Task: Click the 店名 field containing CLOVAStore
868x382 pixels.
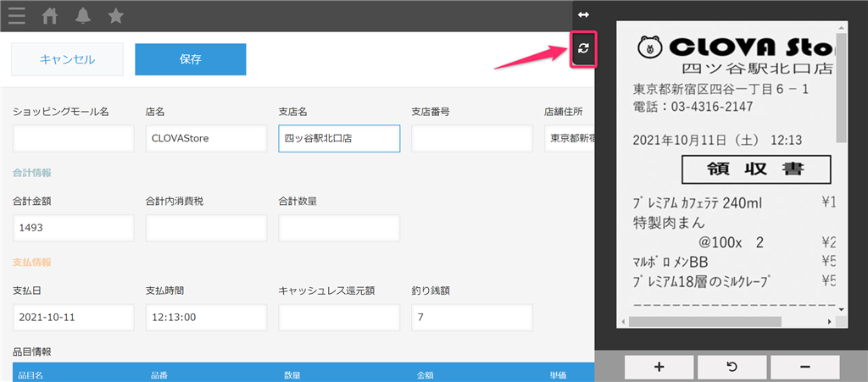Action: tap(207, 139)
